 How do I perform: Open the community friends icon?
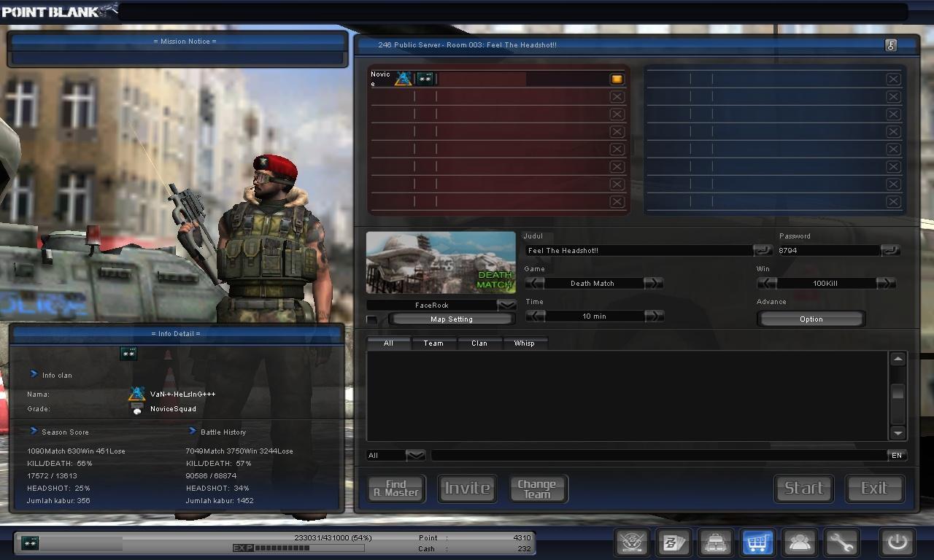[800, 542]
